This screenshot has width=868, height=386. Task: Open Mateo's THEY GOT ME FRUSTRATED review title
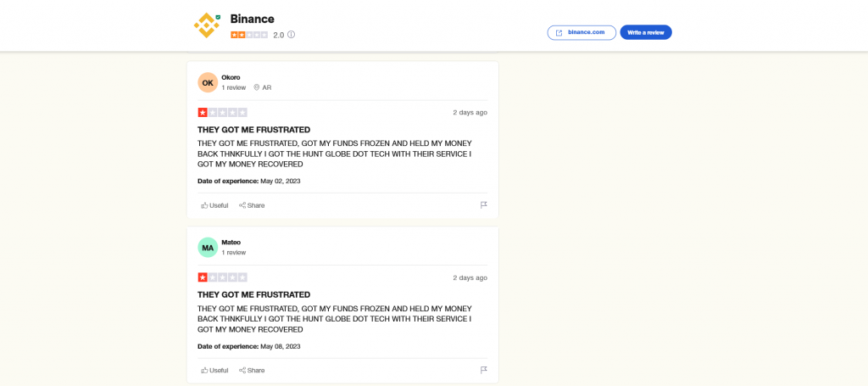[253, 294]
